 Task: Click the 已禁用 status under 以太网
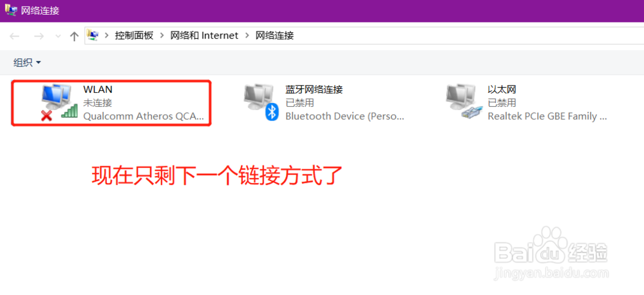click(502, 102)
